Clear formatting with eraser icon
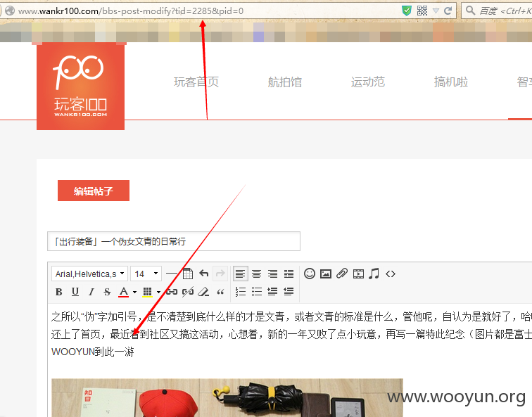 [x=203, y=292]
